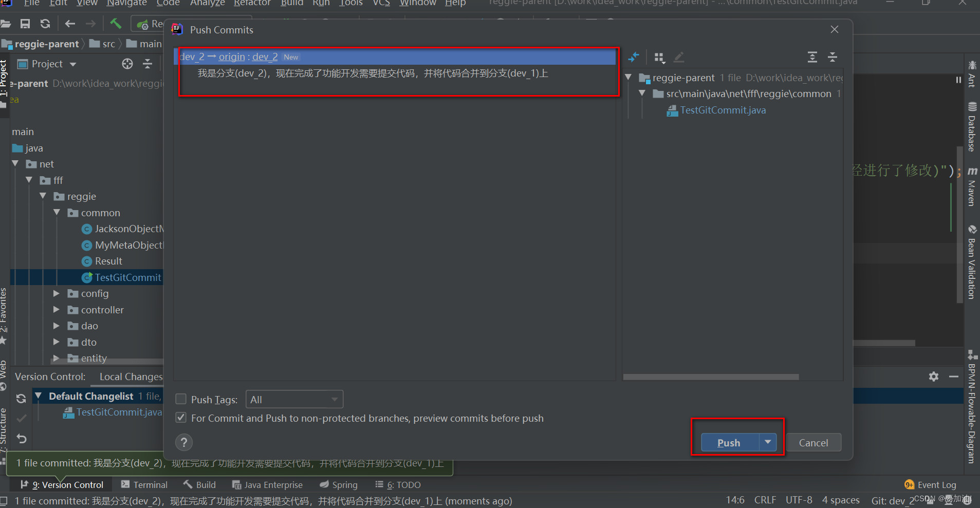The width and height of the screenshot is (980, 508).
Task: Click the Version Control settings gear icon
Action: 934,377
